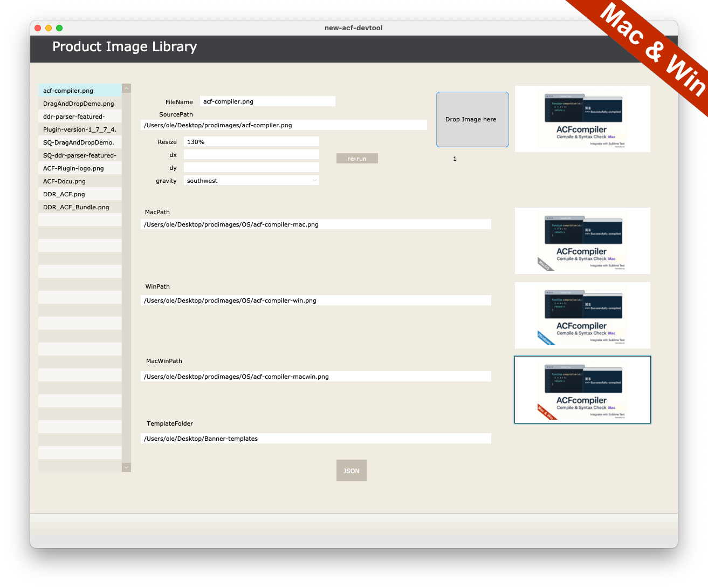This screenshot has height=588, width=708.
Task: Click the Drop Image here area
Action: pyautogui.click(x=472, y=119)
